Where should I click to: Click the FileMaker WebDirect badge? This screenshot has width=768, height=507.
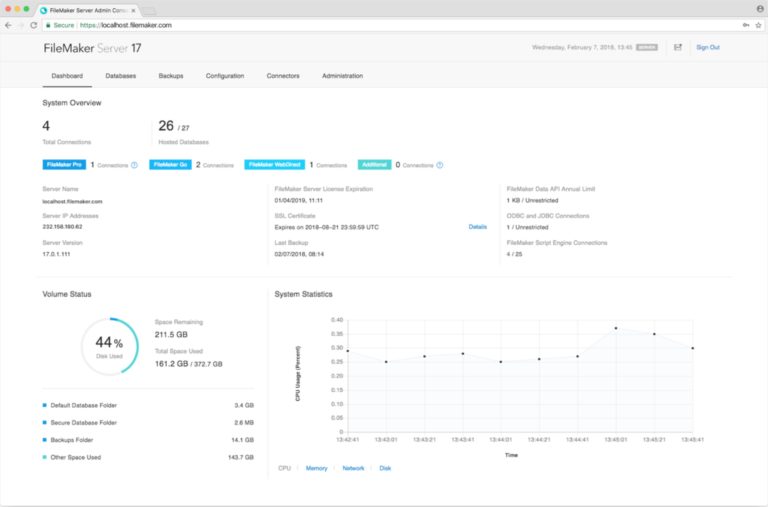[x=275, y=165]
